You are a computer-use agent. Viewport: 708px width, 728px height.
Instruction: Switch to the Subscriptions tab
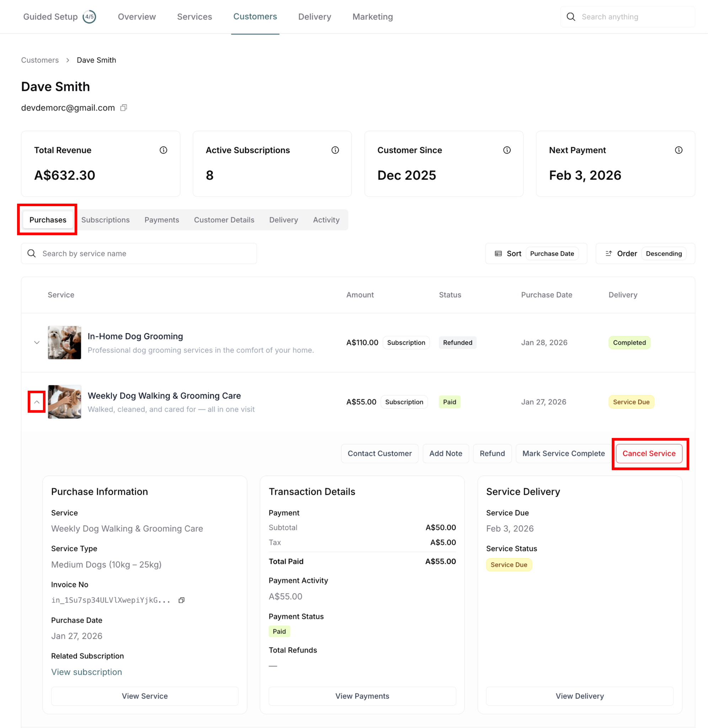pos(105,220)
